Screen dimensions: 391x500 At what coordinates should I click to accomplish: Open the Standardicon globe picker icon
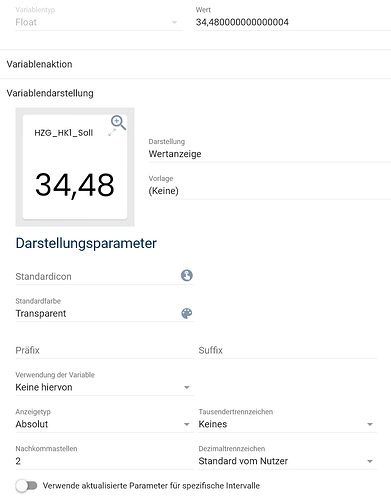187,276
